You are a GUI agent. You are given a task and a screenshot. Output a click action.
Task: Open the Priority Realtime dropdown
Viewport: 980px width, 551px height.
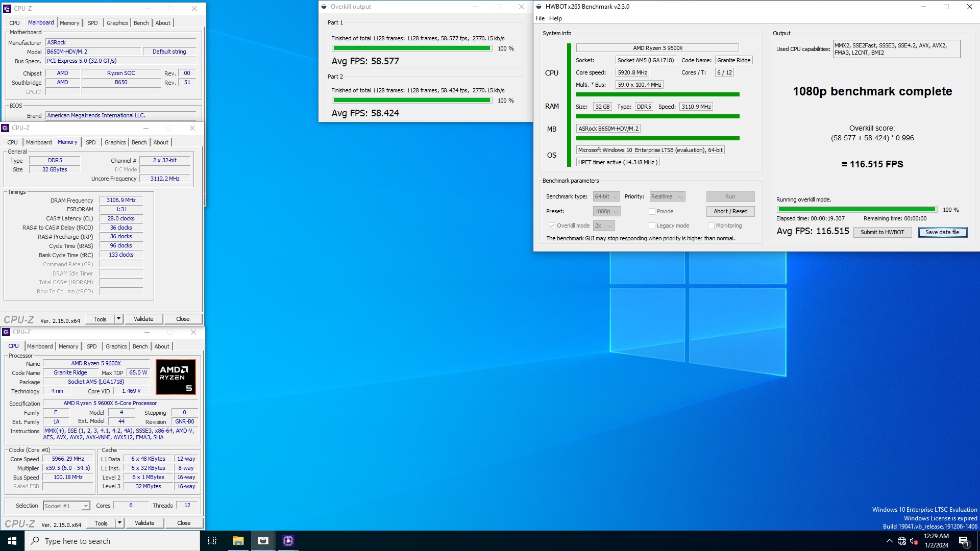point(667,196)
